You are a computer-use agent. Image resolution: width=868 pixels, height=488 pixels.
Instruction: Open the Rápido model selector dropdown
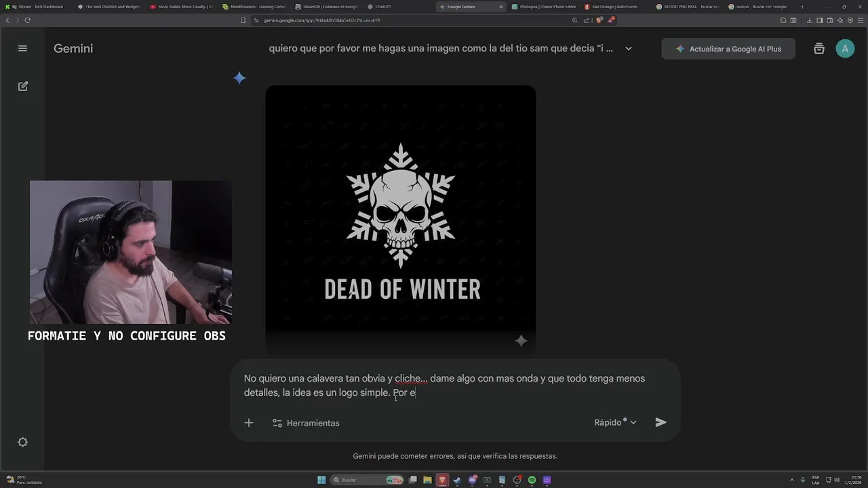pyautogui.click(x=615, y=422)
